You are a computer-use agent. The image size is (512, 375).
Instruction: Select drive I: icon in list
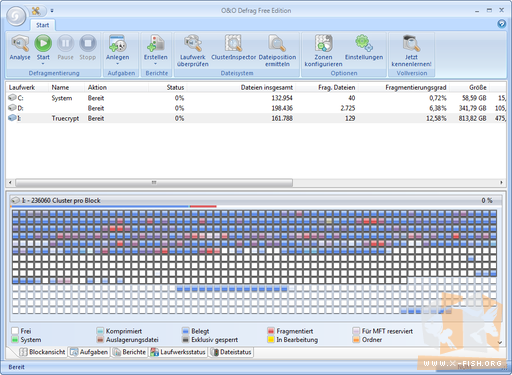coord(12,118)
